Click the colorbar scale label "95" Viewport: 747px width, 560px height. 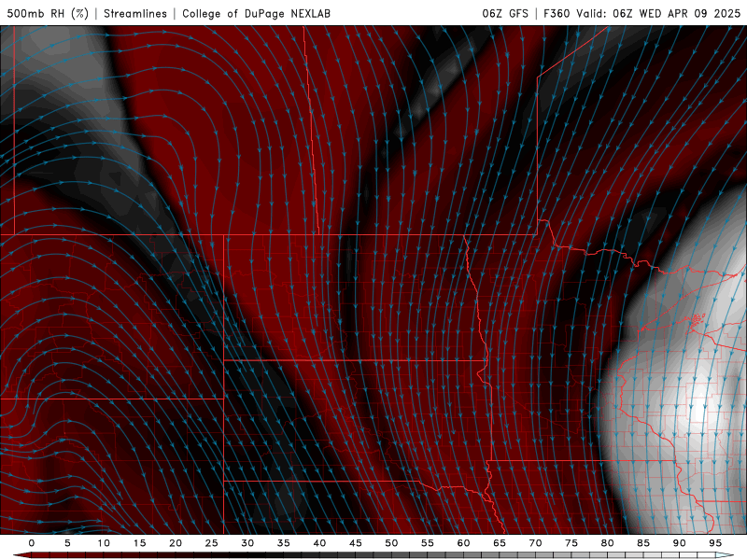[715, 543]
